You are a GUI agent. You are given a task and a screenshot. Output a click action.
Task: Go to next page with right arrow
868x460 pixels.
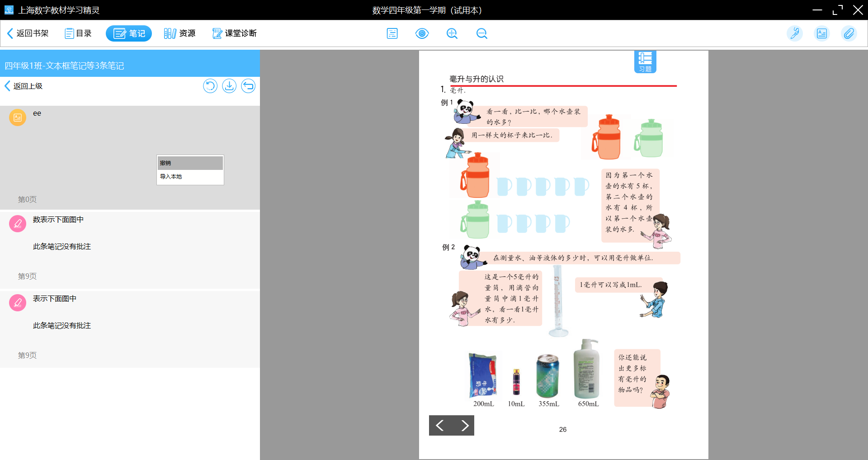coord(464,425)
